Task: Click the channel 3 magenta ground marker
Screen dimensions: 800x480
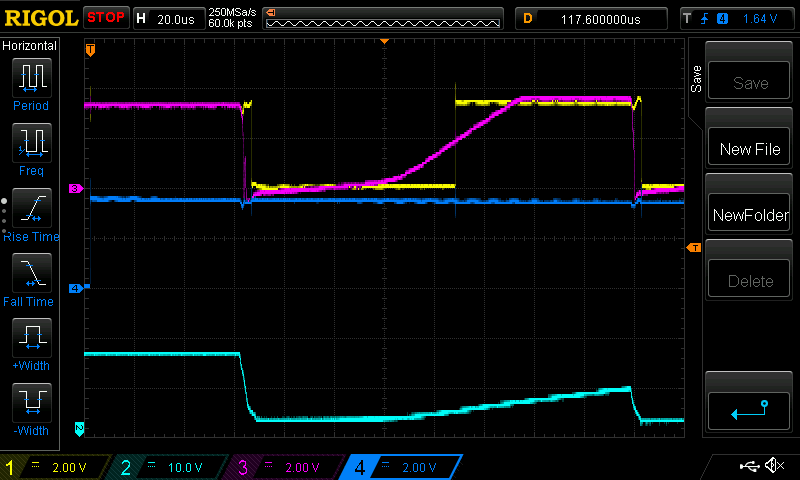Action: tap(76, 189)
